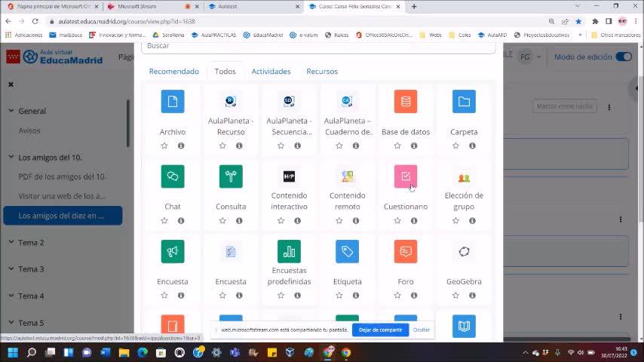The width and height of the screenshot is (644, 362).
Task: Star Foro as favorite
Action: click(397, 296)
